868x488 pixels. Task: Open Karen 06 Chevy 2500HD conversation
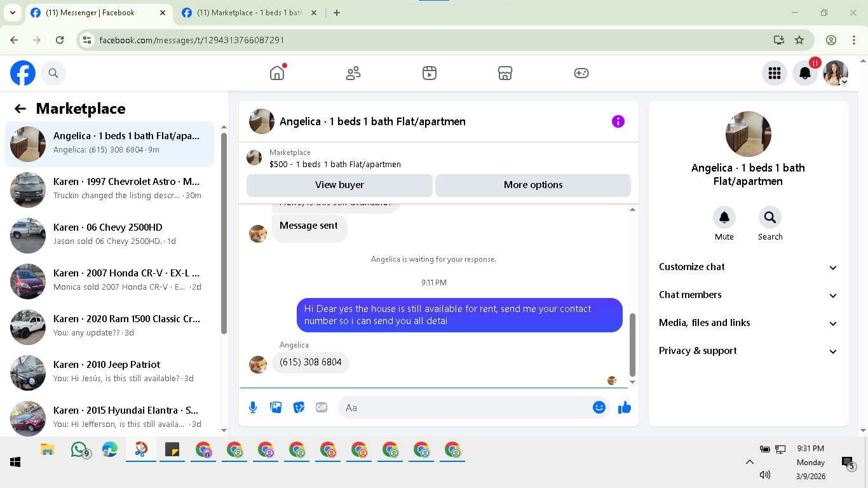pyautogui.click(x=109, y=236)
